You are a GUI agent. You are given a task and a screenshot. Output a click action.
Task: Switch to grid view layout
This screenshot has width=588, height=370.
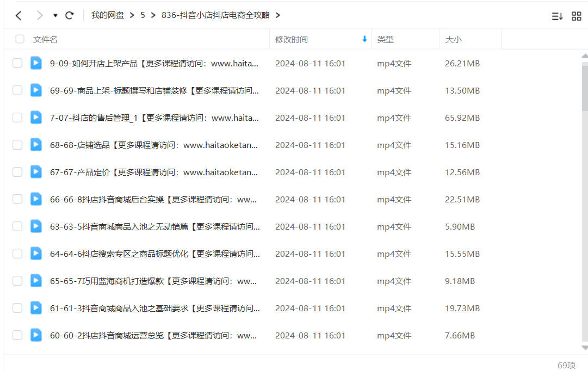[x=577, y=16]
